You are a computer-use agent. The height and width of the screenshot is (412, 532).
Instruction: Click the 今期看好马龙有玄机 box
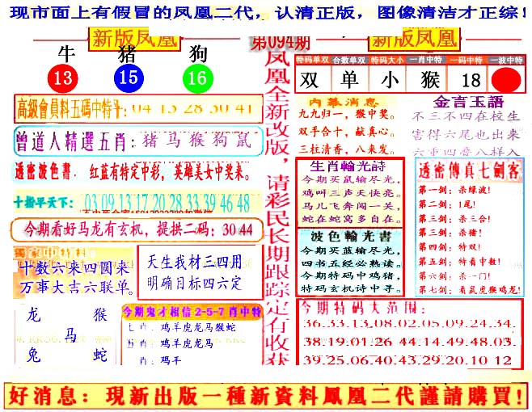point(137,230)
